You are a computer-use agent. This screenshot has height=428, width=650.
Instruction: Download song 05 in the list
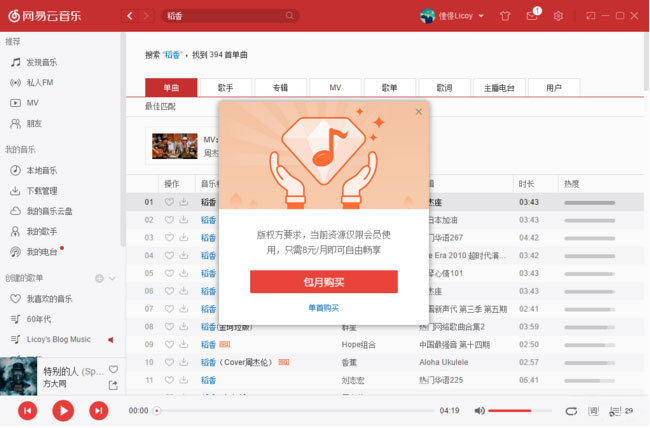[184, 273]
